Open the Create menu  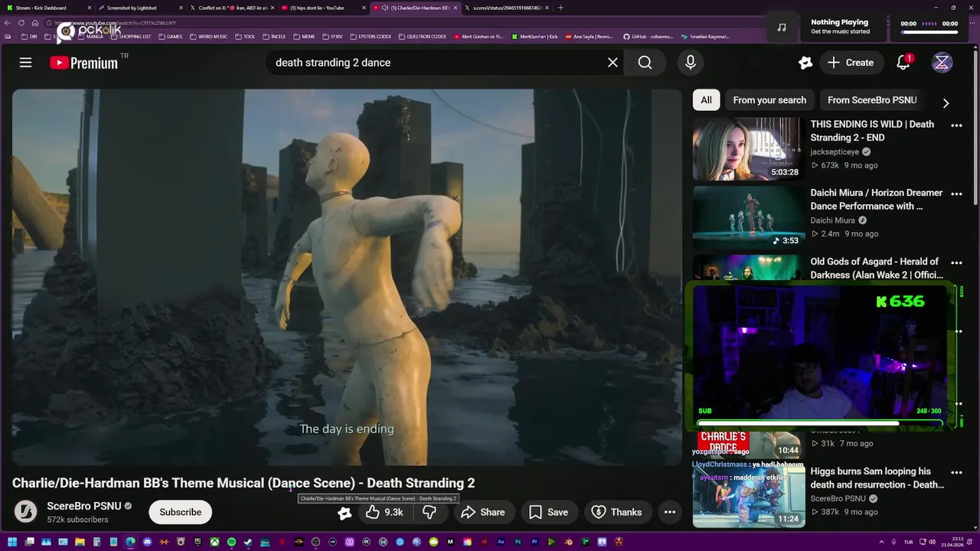point(850,63)
